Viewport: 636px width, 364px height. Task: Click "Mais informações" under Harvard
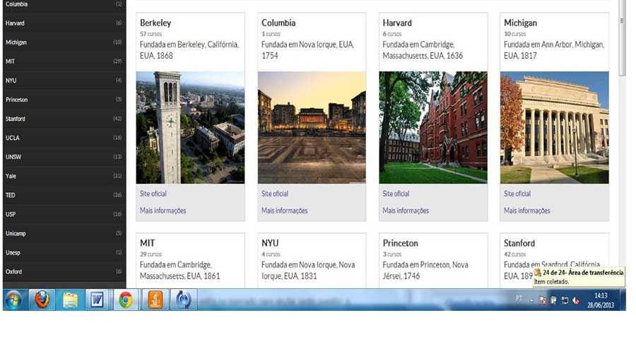click(406, 211)
